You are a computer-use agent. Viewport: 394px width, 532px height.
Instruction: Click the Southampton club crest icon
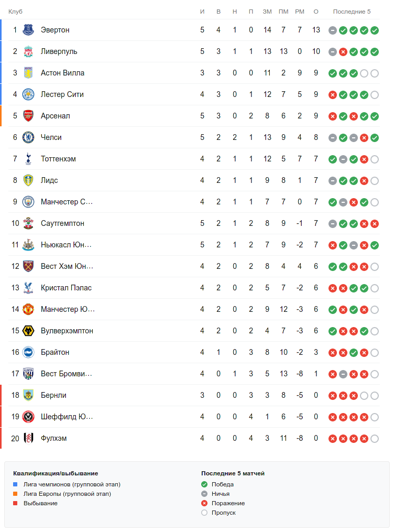tap(28, 223)
